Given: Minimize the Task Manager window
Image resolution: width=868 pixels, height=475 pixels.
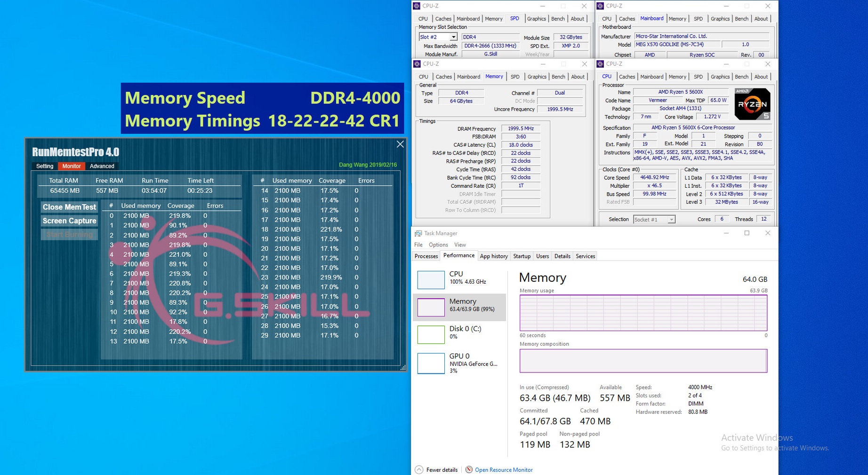Looking at the screenshot, I should pos(726,233).
